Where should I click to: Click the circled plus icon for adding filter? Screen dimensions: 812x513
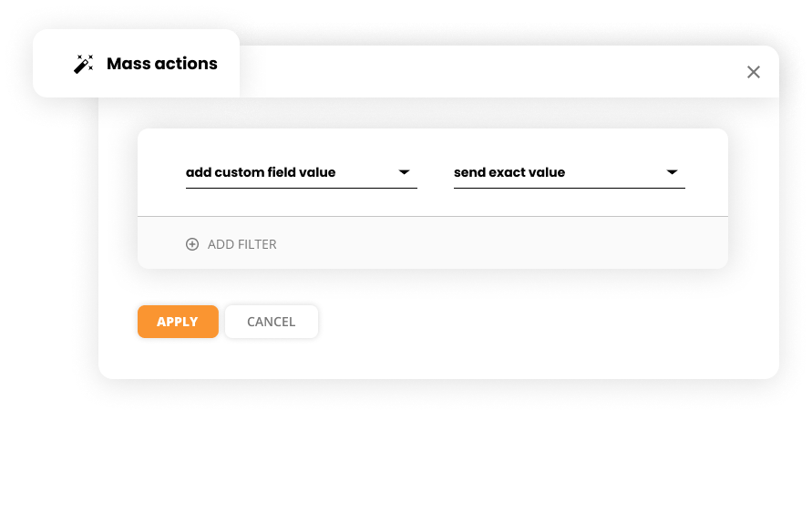click(192, 244)
